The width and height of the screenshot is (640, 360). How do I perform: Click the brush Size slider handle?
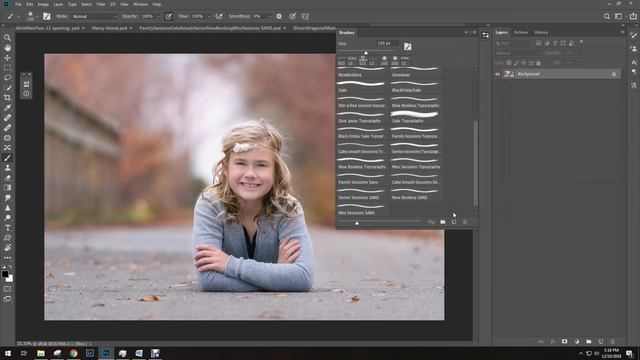point(366,53)
